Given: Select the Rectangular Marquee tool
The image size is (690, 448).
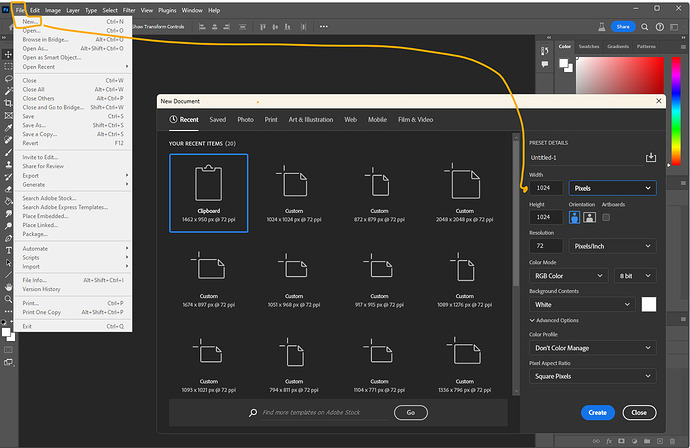Looking at the screenshot, I should (8, 66).
